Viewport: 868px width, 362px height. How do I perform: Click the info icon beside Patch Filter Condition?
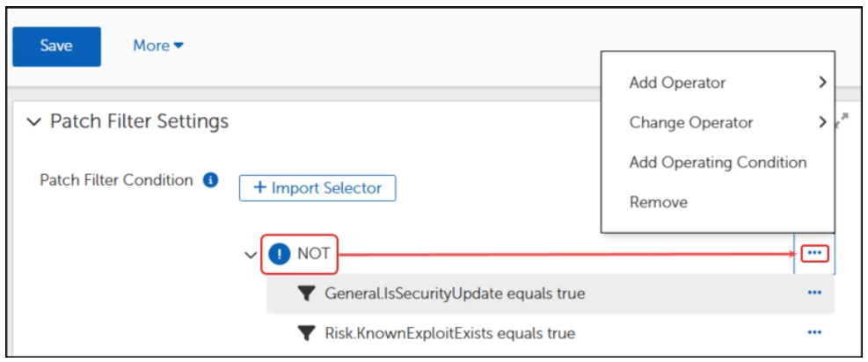(210, 180)
